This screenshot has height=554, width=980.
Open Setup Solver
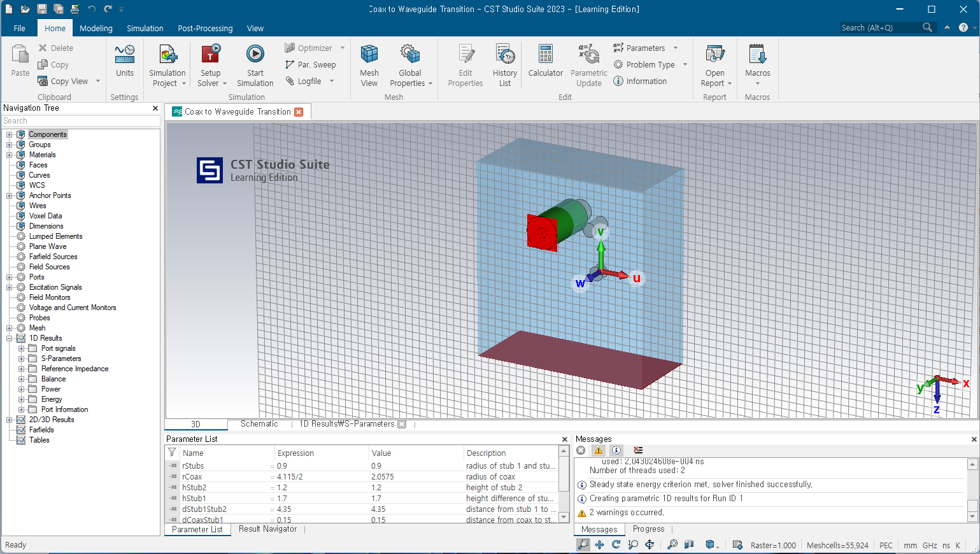[x=211, y=65]
